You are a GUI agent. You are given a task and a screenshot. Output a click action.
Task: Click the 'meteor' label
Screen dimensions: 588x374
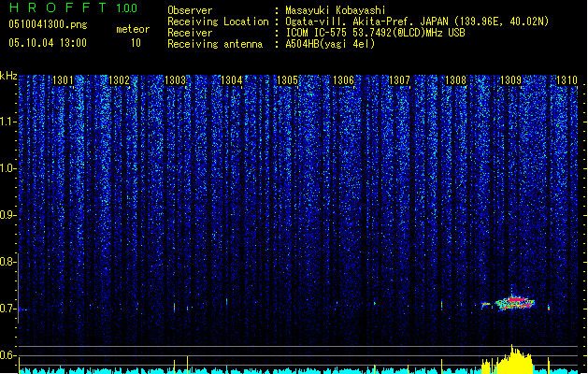click(133, 29)
